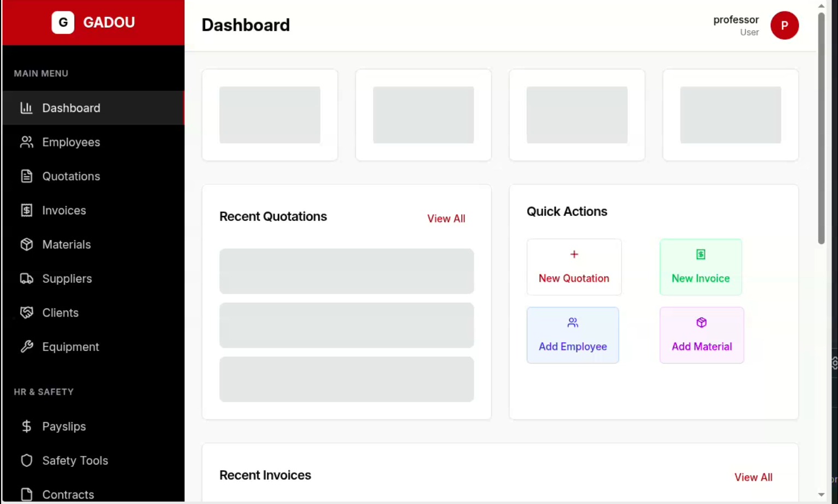The height and width of the screenshot is (504, 838).
Task: Click View All next to Recent Quotations
Action: (x=446, y=218)
